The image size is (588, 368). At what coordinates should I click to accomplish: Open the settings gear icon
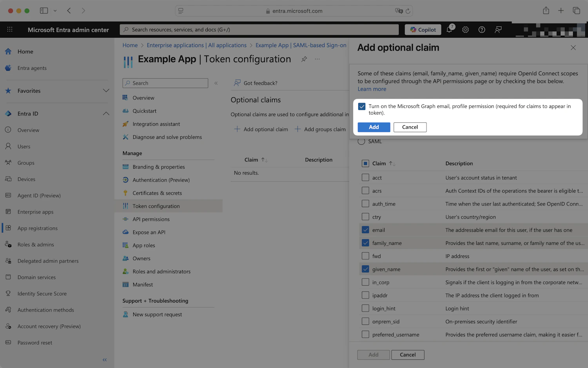coord(465,29)
